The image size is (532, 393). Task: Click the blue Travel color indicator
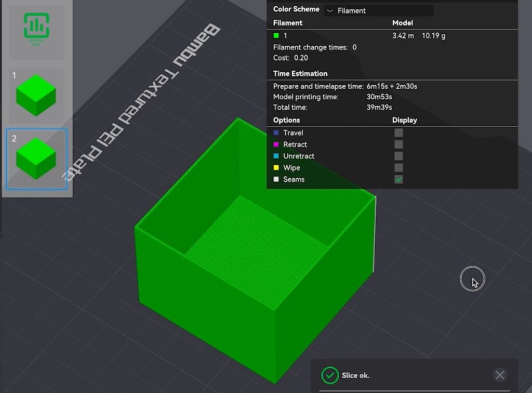pyautogui.click(x=276, y=133)
